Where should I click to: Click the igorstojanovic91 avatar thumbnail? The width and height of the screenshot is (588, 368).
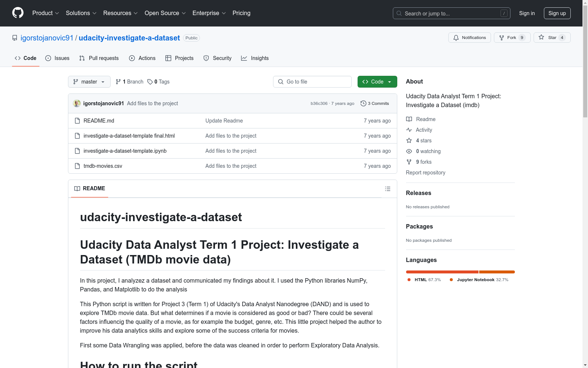point(77,103)
